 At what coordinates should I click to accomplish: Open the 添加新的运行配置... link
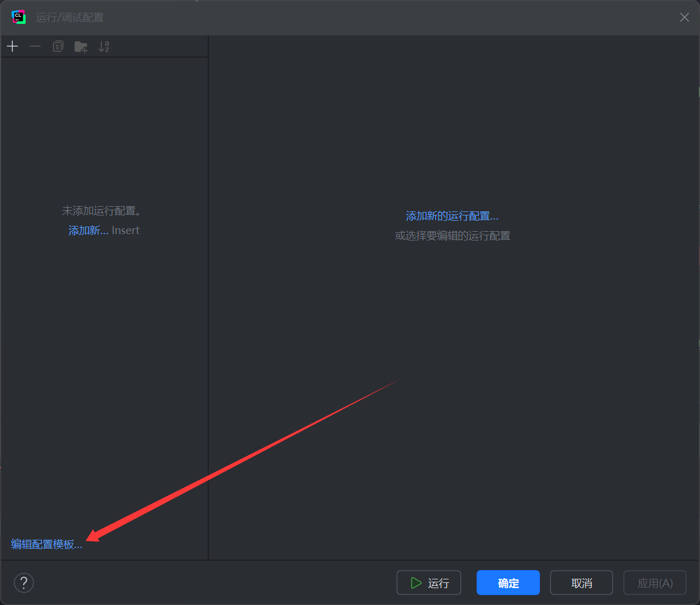click(452, 216)
